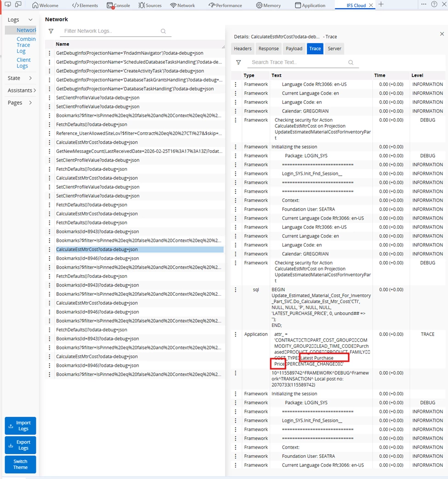Open trace row menu for Language Code Rfc3066 first row

click(x=235, y=85)
